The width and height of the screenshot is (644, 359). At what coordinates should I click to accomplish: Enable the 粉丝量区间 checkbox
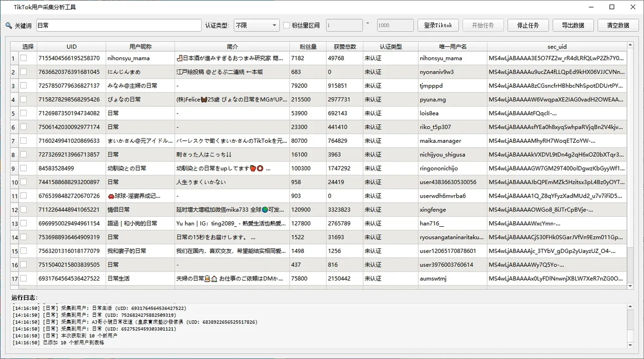point(287,25)
